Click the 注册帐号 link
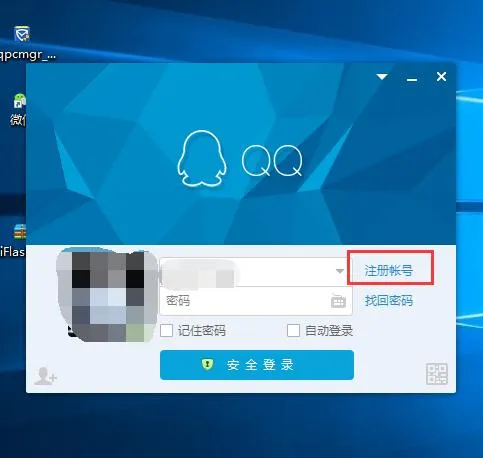This screenshot has width=483, height=458. (389, 271)
